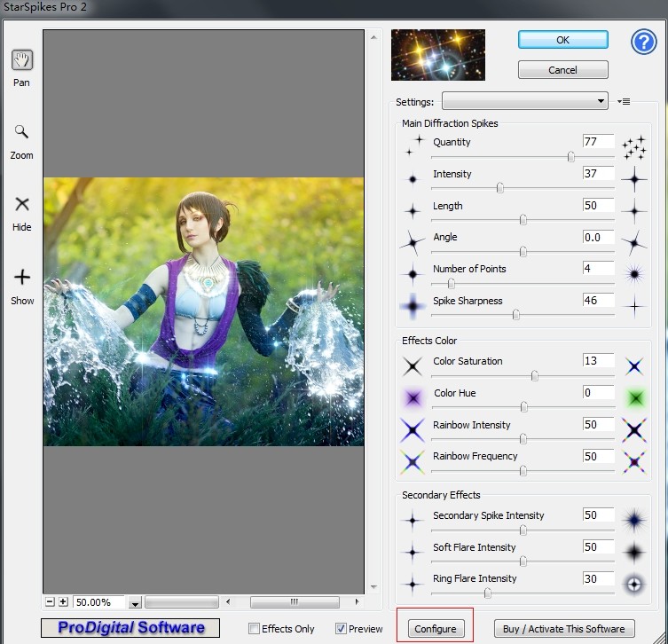
Task: Click the high Intensity star icon
Action: click(x=634, y=179)
